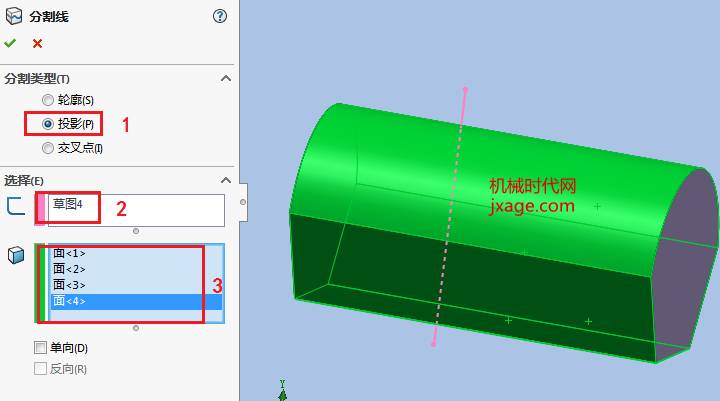
Task: Click the split line feature icon
Action: click(14, 16)
